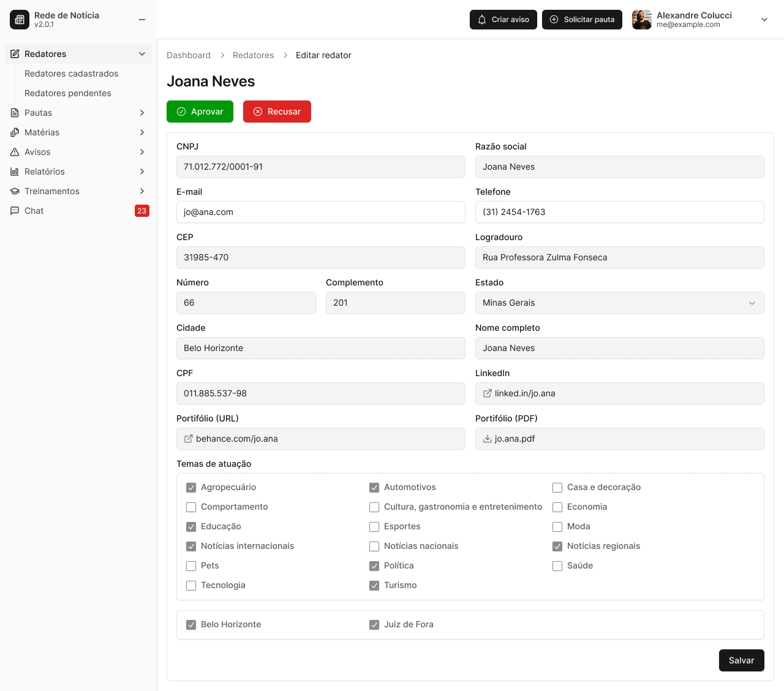Open the Estado dropdown showing Minas Gerais
The height and width of the screenshot is (691, 784).
pyautogui.click(x=619, y=303)
